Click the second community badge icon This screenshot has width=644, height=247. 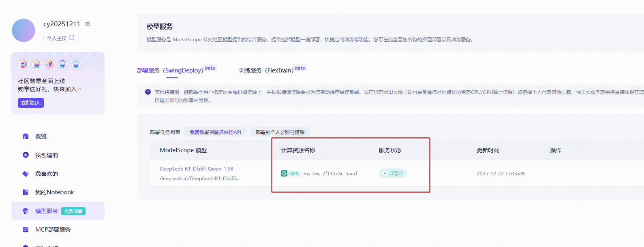click(x=37, y=64)
